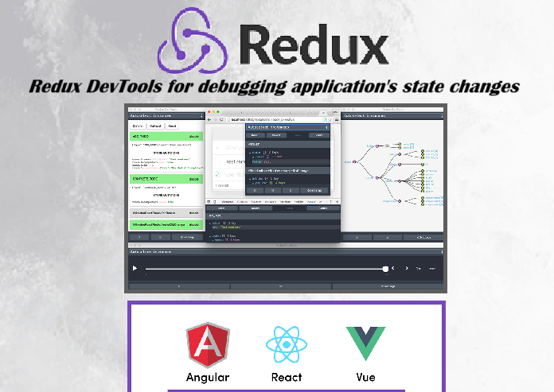Click the browser reload icon in the Chrome window
Image resolution: width=554 pixels, height=392 pixels.
tap(221, 119)
